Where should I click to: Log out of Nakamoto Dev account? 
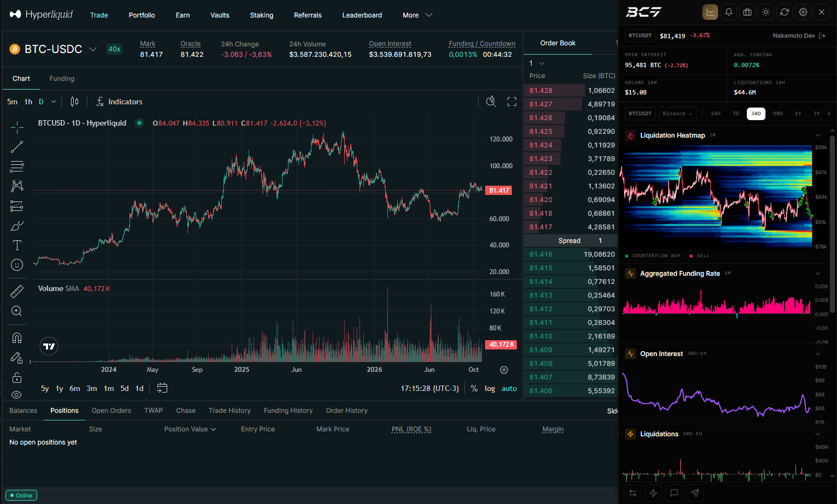[822, 35]
